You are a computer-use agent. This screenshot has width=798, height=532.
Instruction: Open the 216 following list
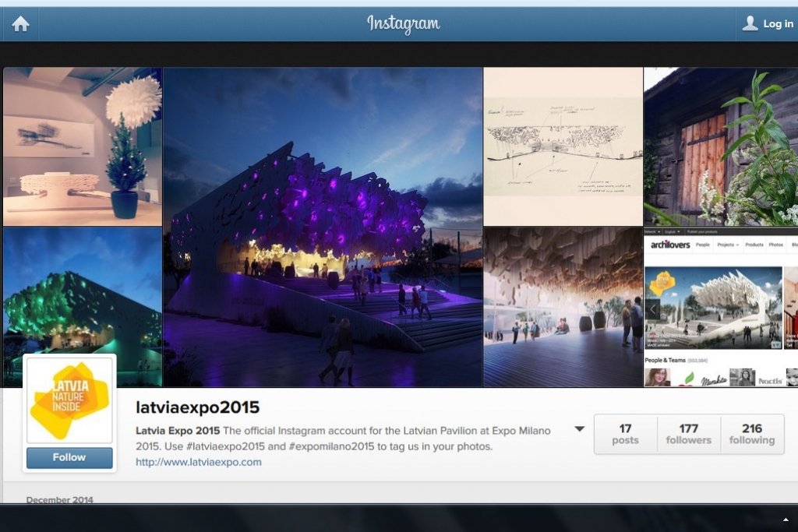coord(752,434)
